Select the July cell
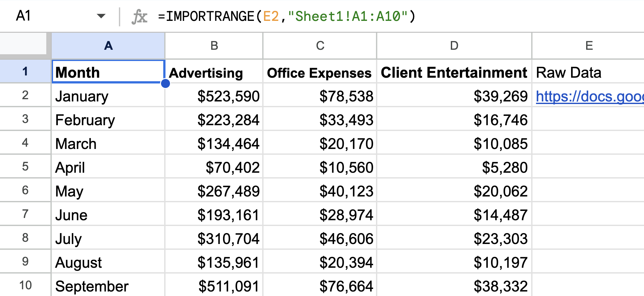The width and height of the screenshot is (644, 296). 108,238
